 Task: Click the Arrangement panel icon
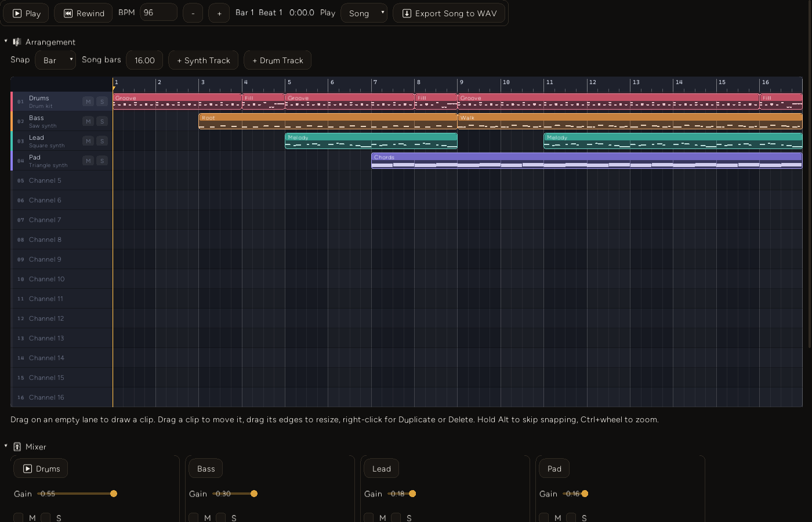(x=17, y=42)
